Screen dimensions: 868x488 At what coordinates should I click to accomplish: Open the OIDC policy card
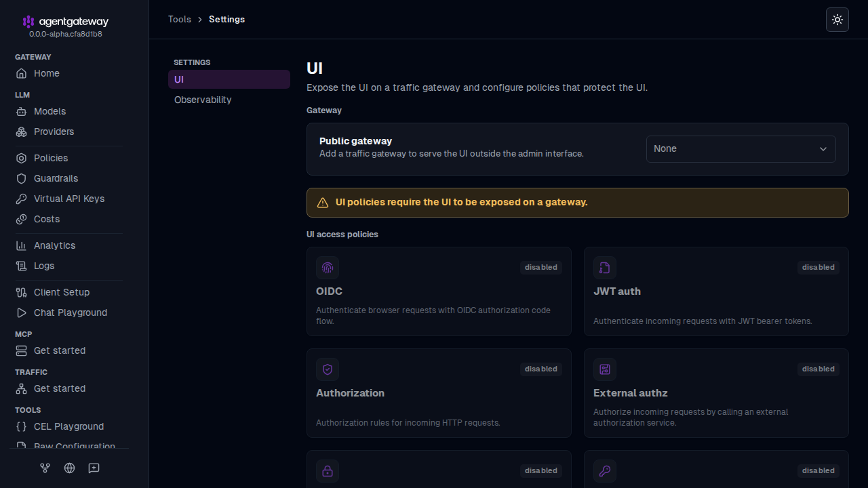pos(439,291)
